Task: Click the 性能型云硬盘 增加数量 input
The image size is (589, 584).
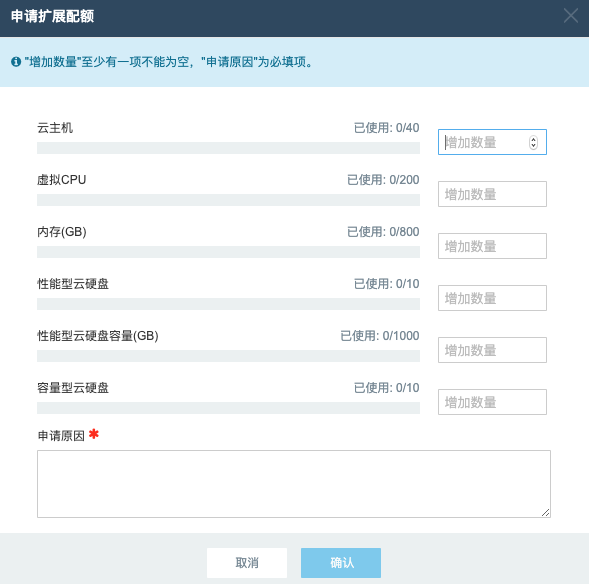Action: 492,298
